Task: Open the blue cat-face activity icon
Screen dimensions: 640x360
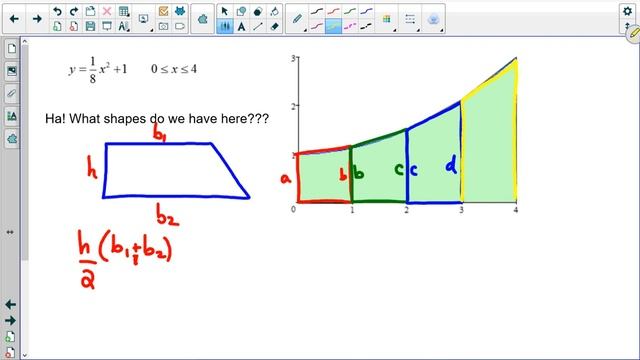Action: 180,11
